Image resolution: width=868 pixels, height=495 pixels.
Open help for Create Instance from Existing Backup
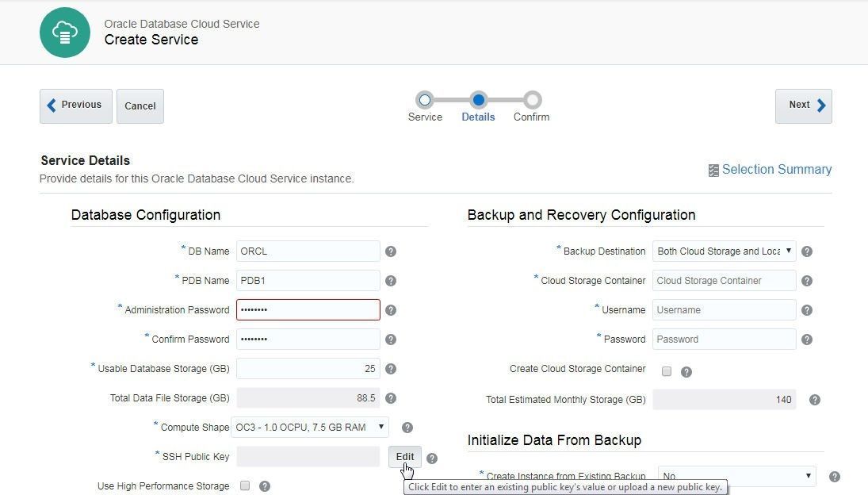(835, 477)
